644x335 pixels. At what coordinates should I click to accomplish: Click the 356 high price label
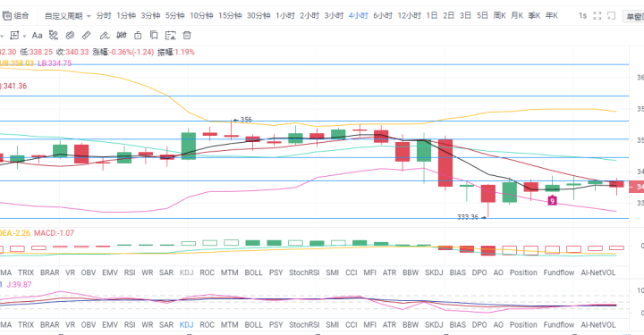click(246, 120)
